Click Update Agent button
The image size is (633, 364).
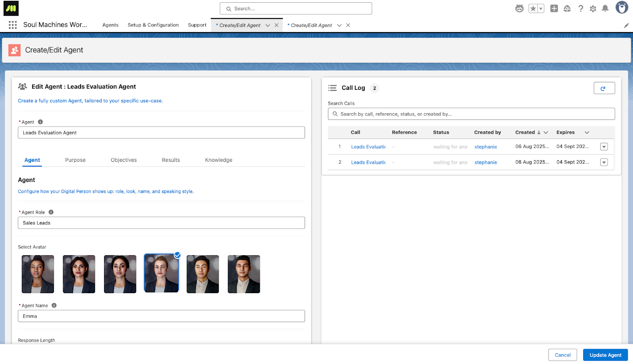605,355
